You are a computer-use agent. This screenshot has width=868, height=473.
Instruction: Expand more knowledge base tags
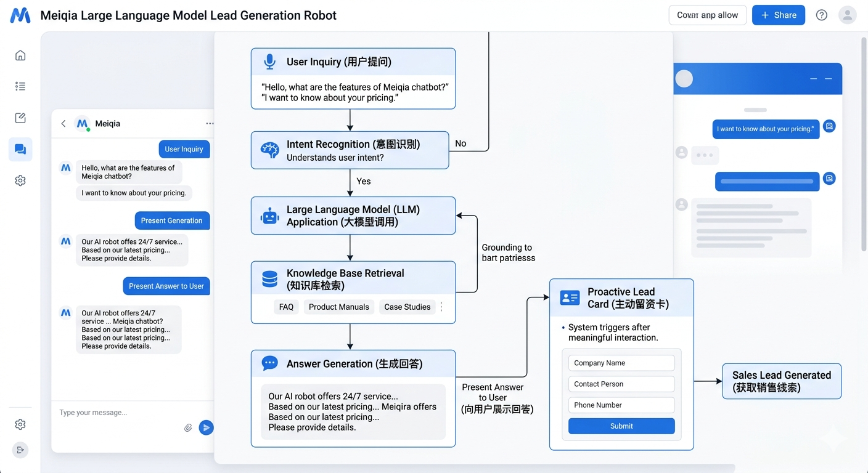(x=441, y=307)
